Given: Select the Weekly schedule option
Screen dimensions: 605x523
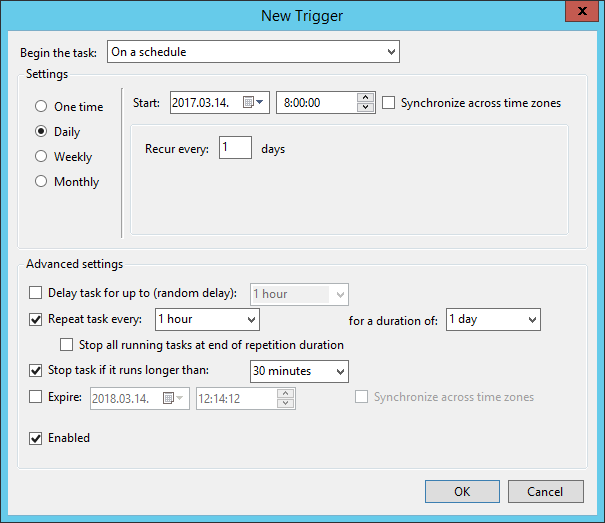Looking at the screenshot, I should tap(41, 157).
